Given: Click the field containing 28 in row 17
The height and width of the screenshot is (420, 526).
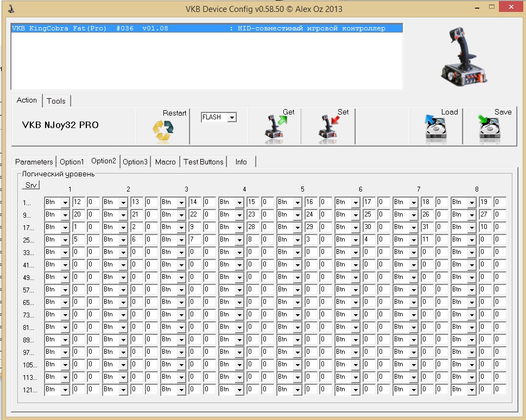Looking at the screenshot, I should 253,227.
